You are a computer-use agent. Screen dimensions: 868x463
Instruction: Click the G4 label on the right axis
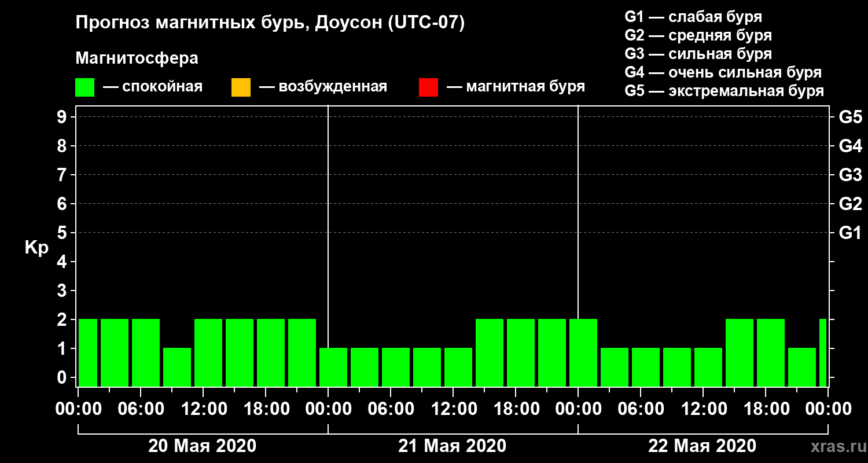(x=850, y=146)
